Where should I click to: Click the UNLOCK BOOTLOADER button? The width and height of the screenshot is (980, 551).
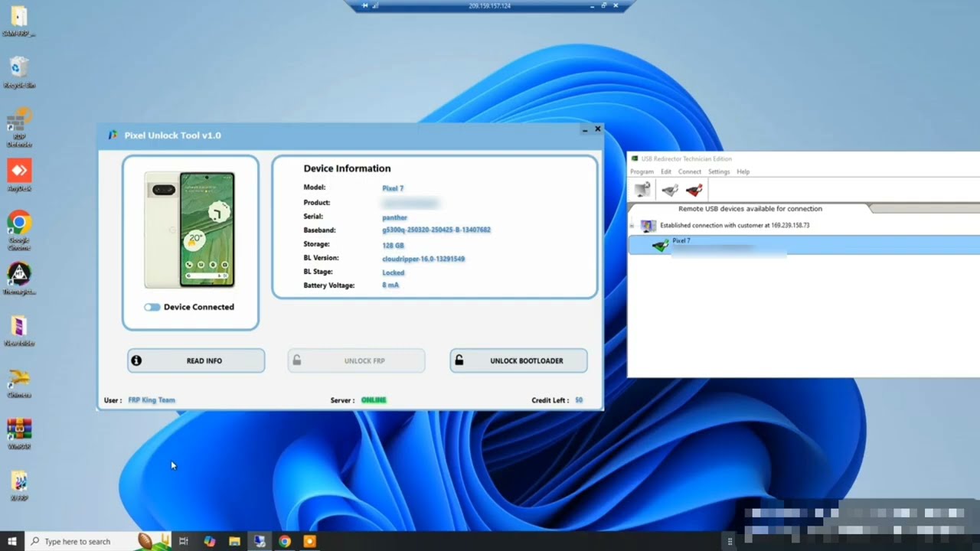(518, 360)
